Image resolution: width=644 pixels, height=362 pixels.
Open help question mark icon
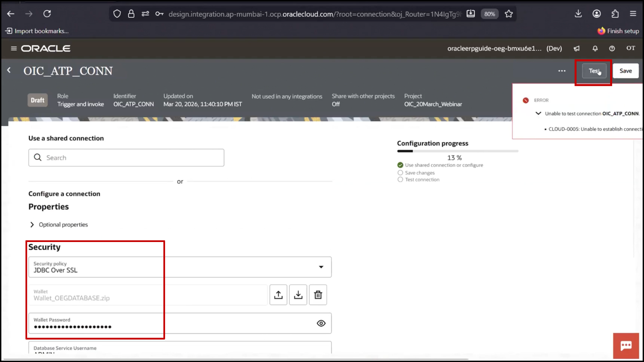(x=612, y=48)
